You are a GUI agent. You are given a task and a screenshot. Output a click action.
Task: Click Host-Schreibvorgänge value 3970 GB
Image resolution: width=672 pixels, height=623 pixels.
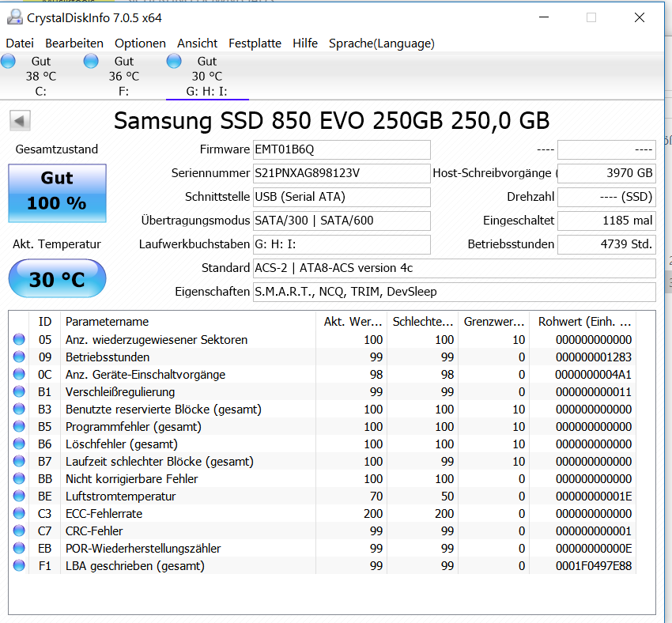click(606, 173)
